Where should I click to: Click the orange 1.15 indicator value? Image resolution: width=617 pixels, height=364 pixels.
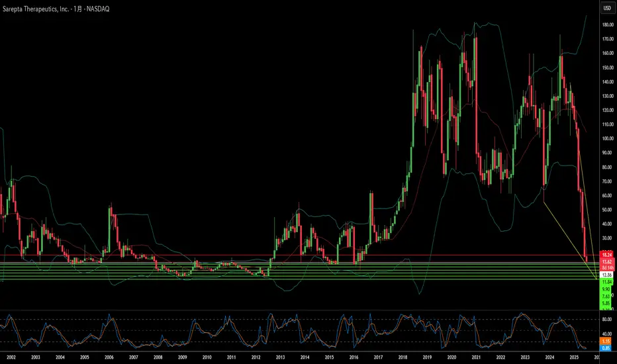[606, 341]
